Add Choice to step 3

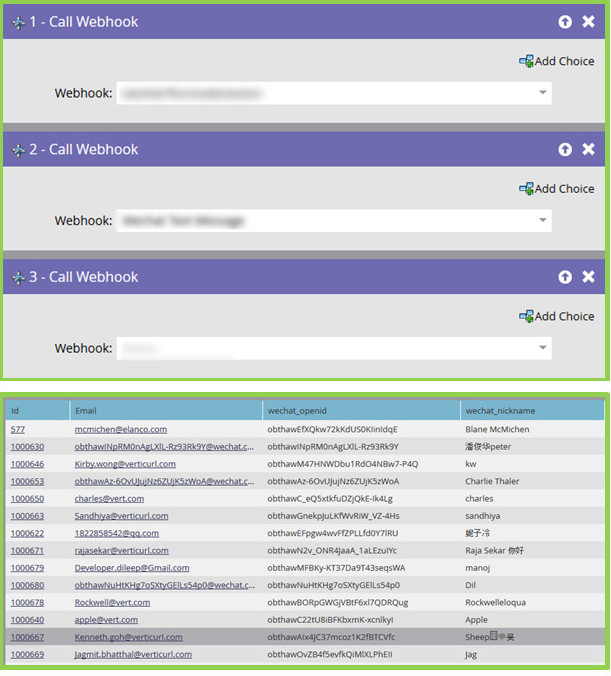(556, 316)
